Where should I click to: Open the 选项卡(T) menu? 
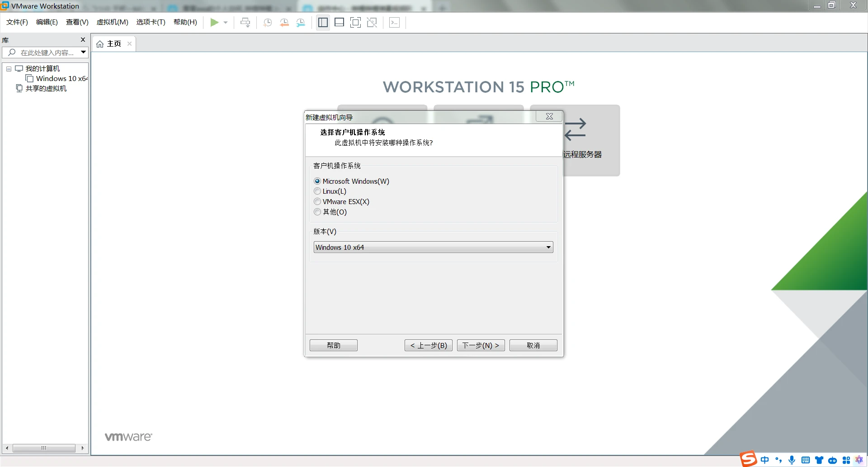point(151,22)
